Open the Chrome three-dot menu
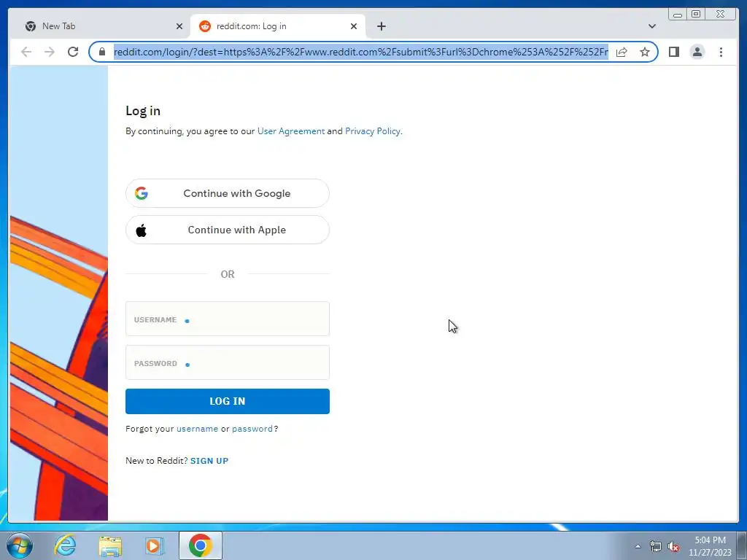 (x=721, y=52)
